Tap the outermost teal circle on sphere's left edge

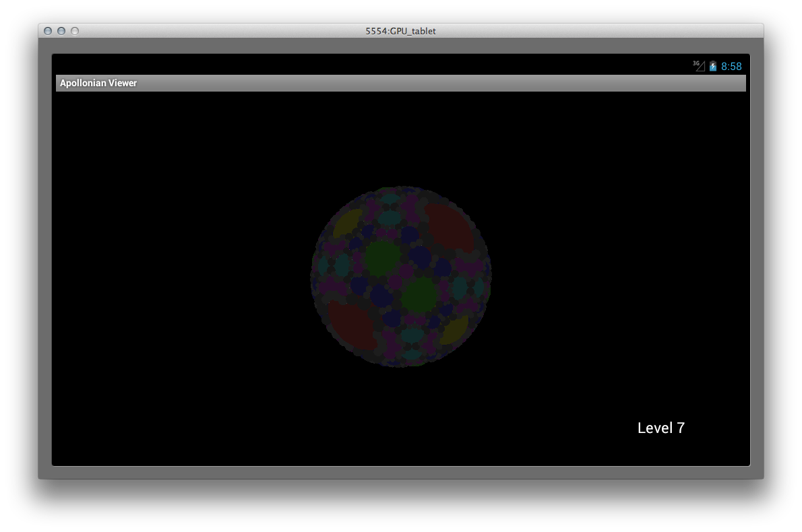click(x=323, y=265)
